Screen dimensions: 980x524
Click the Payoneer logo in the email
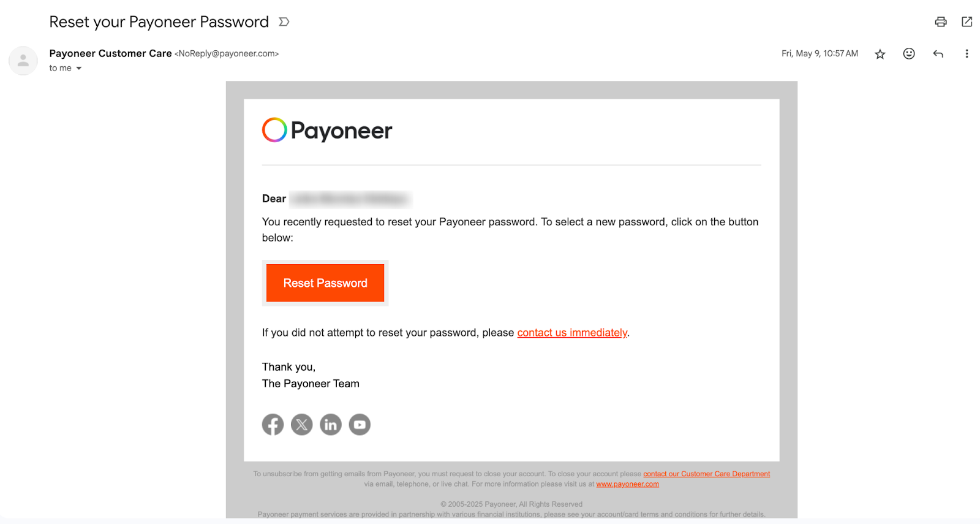[x=326, y=130]
